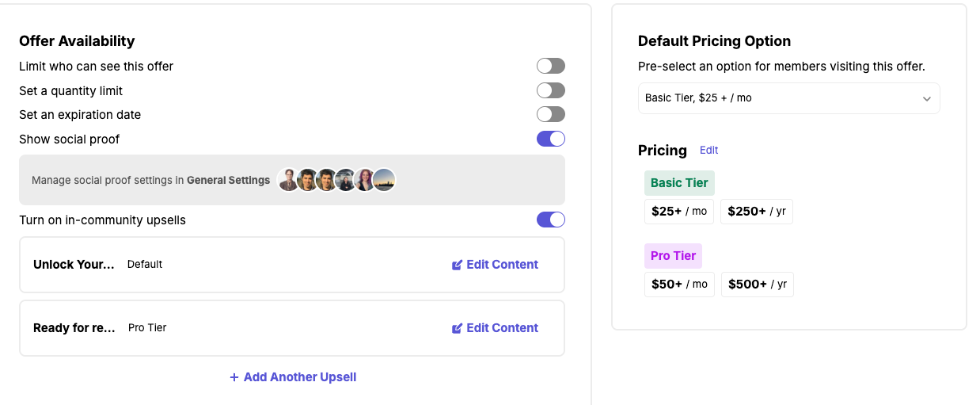Viewport: 980px width, 405px height.
Task: Click Edit next to Pricing heading
Action: (708, 150)
